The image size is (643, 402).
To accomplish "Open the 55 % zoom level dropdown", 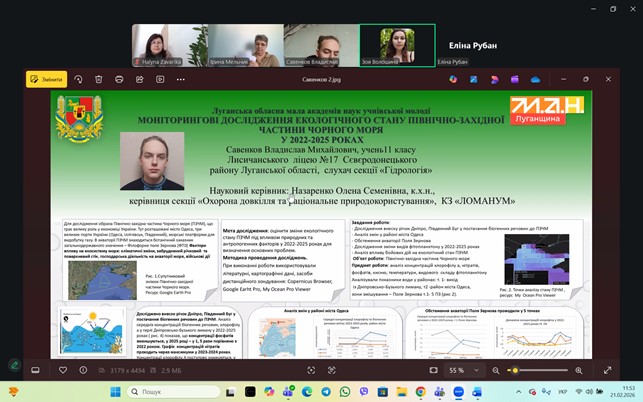I will tap(461, 370).
